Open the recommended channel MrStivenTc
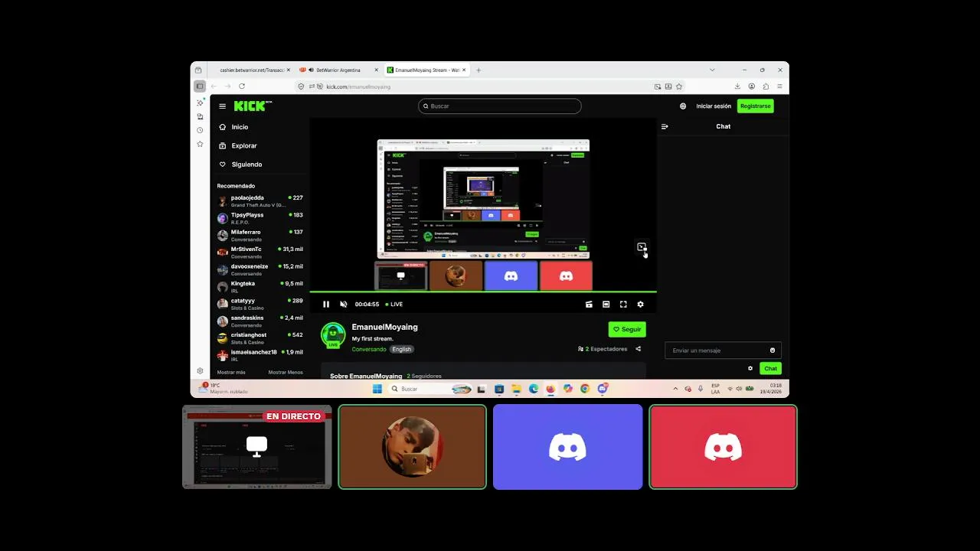The image size is (980, 551). 260,253
